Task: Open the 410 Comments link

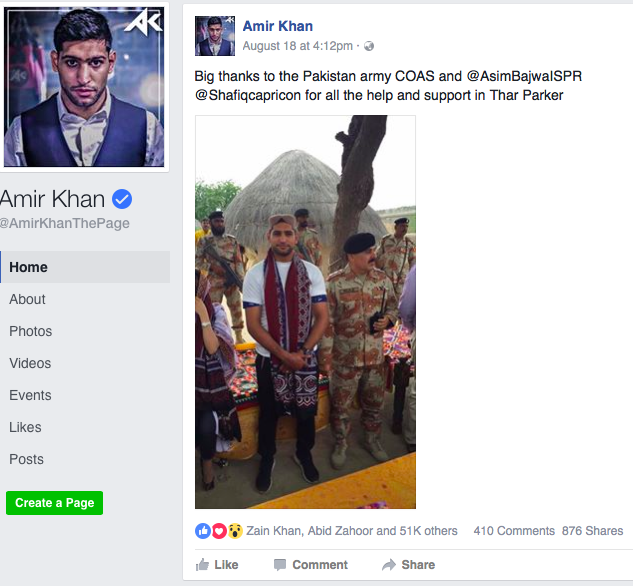Action: 514,531
